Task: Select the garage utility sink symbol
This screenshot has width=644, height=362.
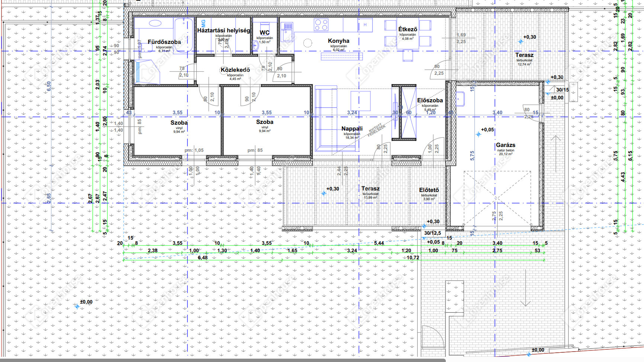Action: [460, 99]
